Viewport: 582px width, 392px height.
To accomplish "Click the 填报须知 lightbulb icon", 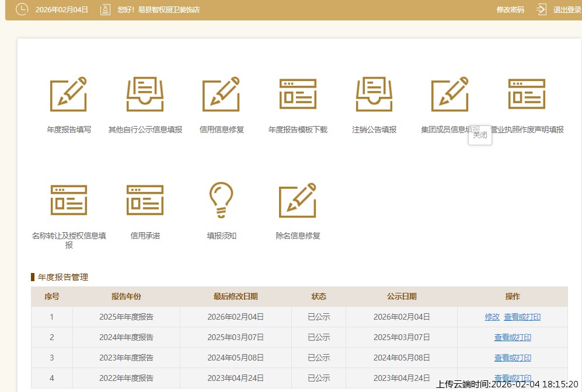I will 221,200.
